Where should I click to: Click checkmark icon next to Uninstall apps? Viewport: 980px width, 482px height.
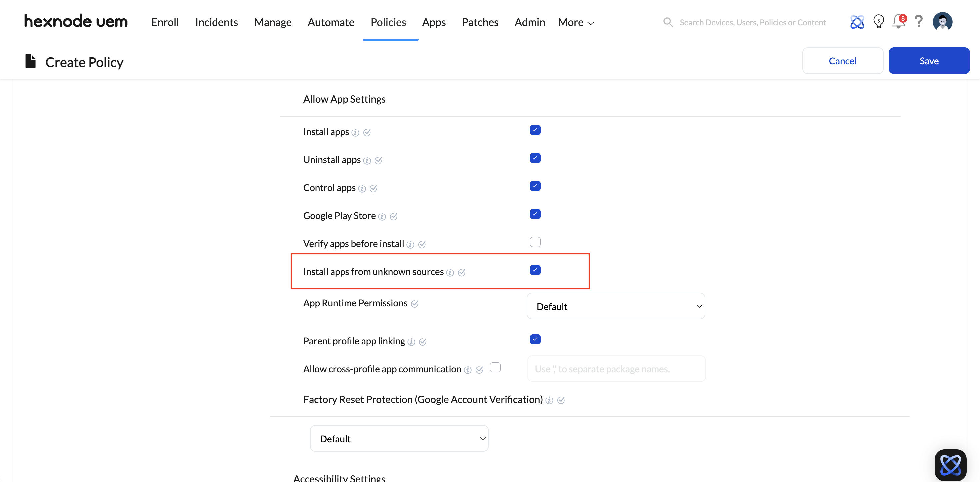point(378,161)
